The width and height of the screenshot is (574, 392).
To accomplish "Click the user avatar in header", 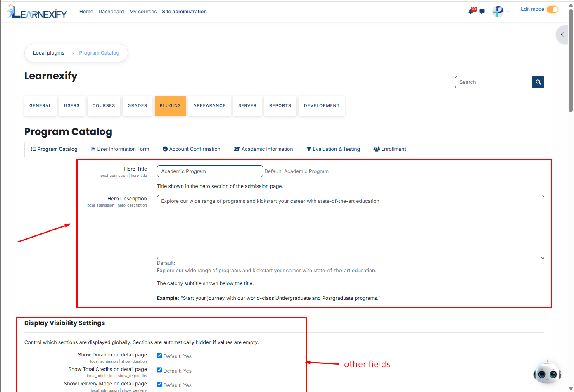I will coord(498,12).
